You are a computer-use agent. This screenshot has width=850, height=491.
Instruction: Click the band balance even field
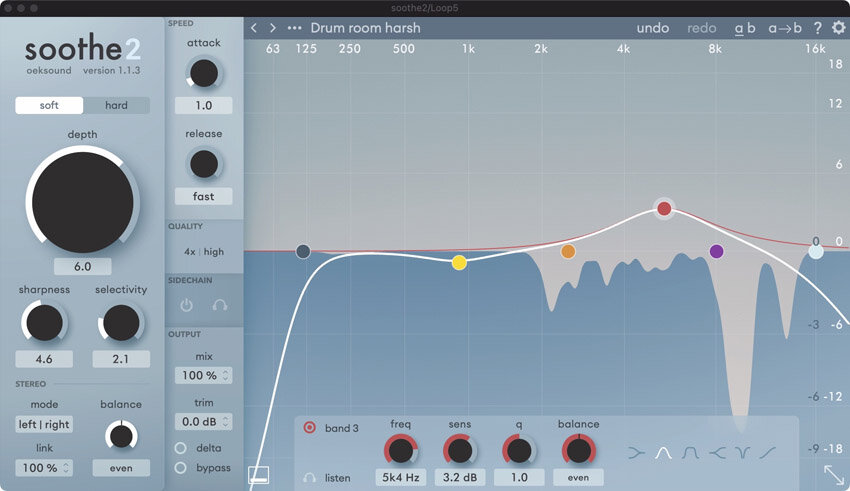pyautogui.click(x=578, y=477)
